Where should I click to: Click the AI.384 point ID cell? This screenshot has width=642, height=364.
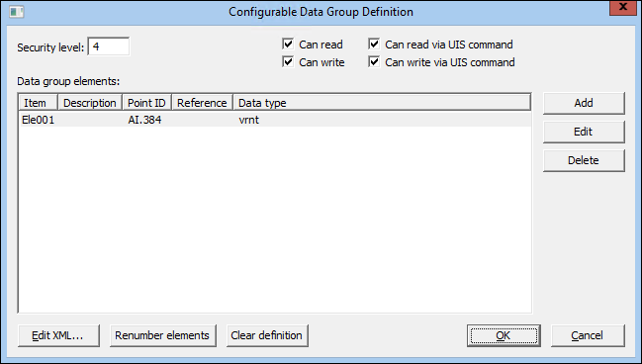[x=144, y=120]
